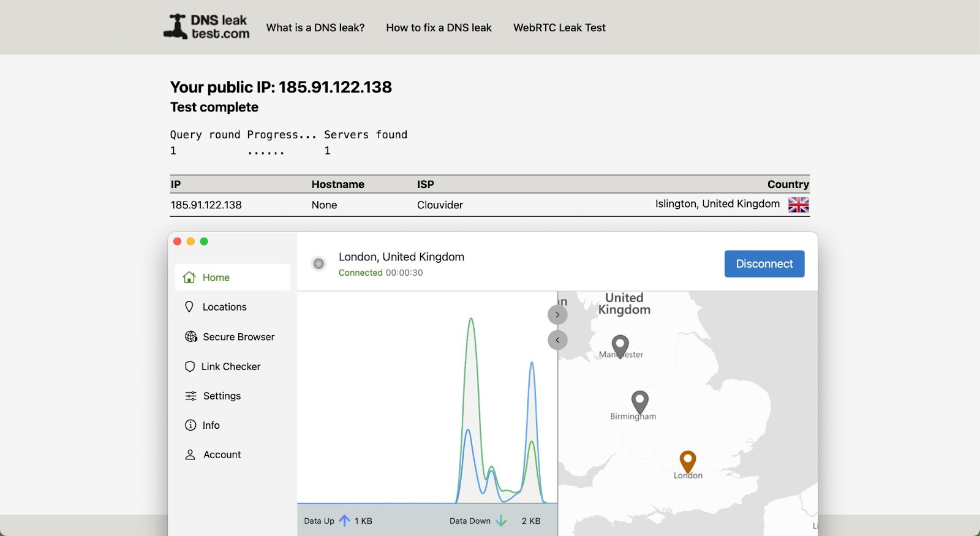
Task: Click the grey connection status indicator circle
Action: tap(318, 263)
